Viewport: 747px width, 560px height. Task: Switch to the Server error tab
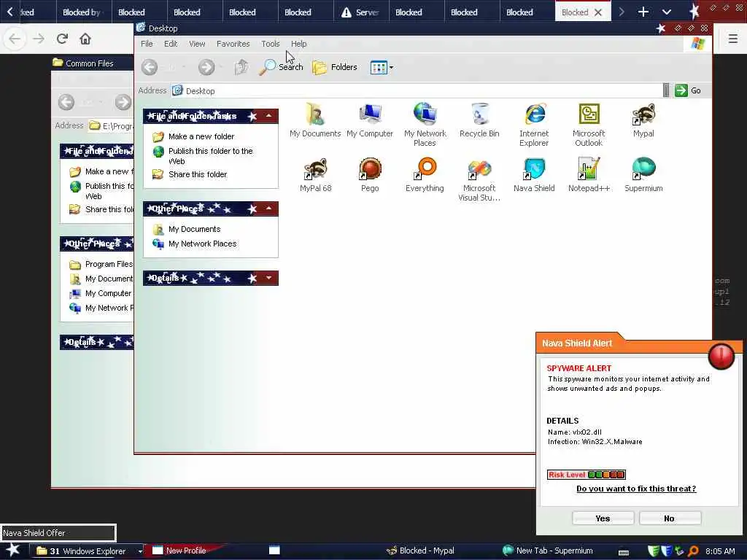click(x=360, y=12)
